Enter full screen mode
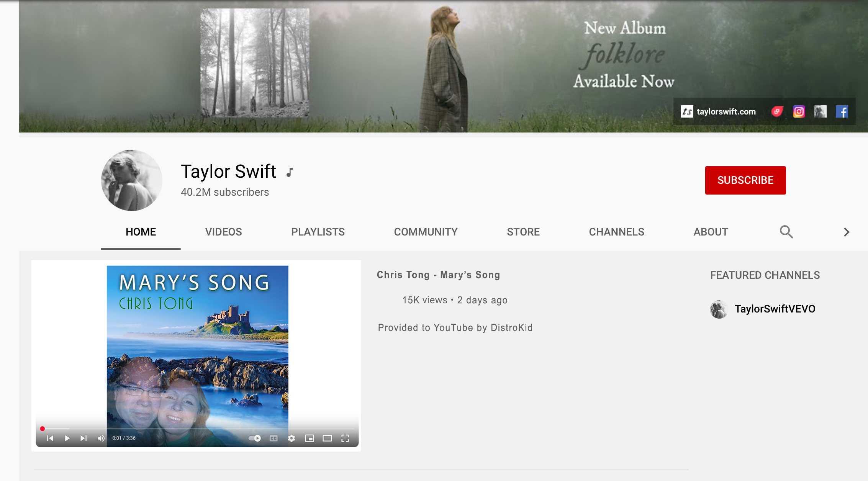The width and height of the screenshot is (868, 481). (x=345, y=438)
